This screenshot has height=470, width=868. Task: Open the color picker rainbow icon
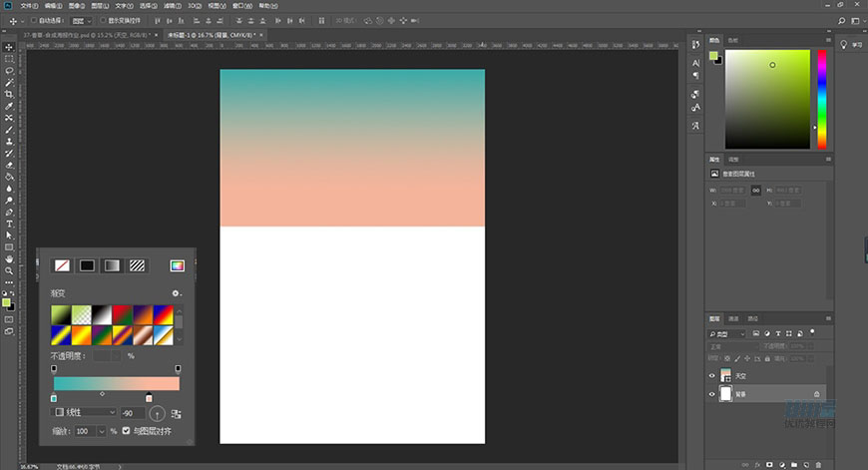(177, 265)
